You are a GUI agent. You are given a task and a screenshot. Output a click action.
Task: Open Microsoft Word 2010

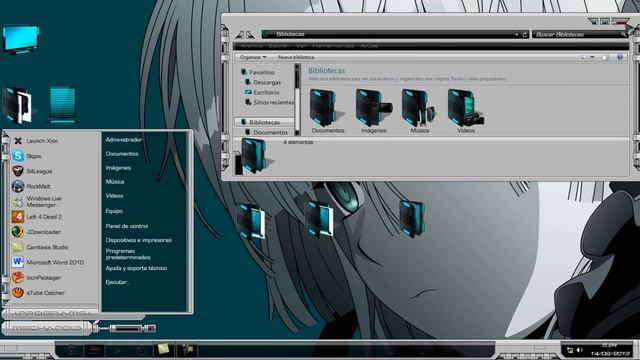(x=48, y=262)
